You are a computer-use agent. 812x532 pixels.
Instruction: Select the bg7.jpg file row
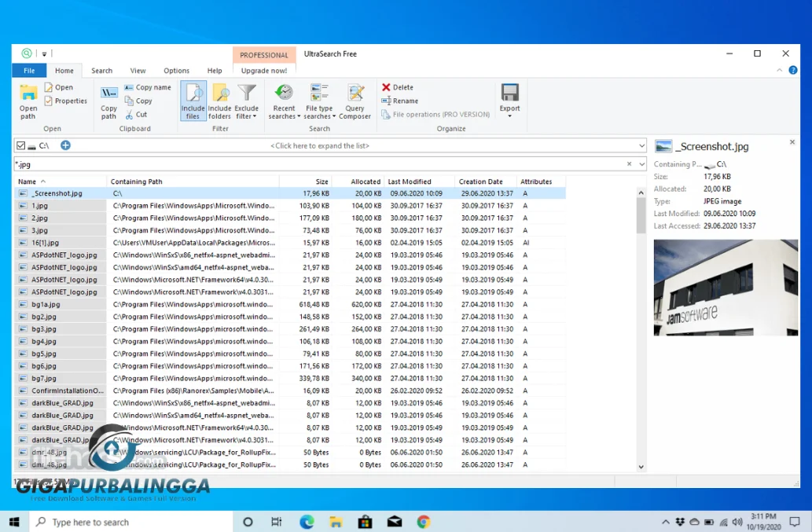coord(290,378)
